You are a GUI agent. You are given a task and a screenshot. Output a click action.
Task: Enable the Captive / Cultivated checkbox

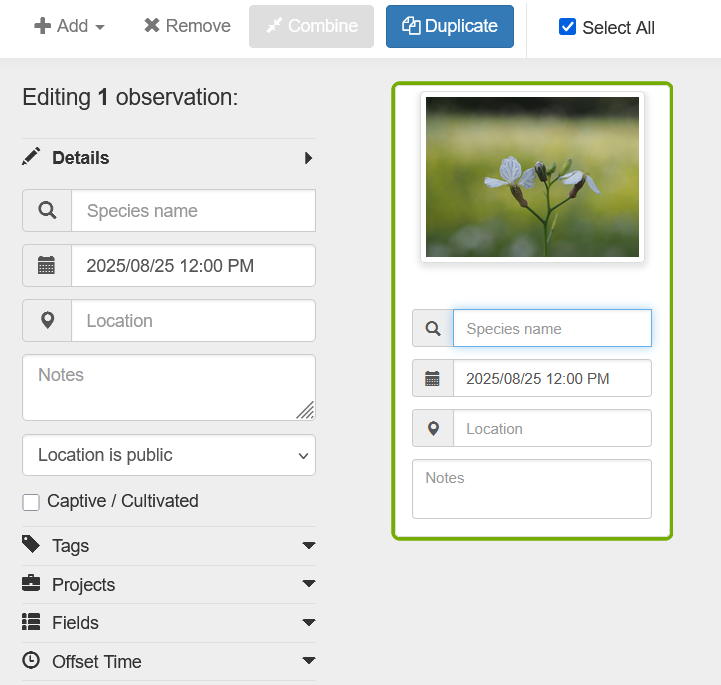(x=31, y=502)
